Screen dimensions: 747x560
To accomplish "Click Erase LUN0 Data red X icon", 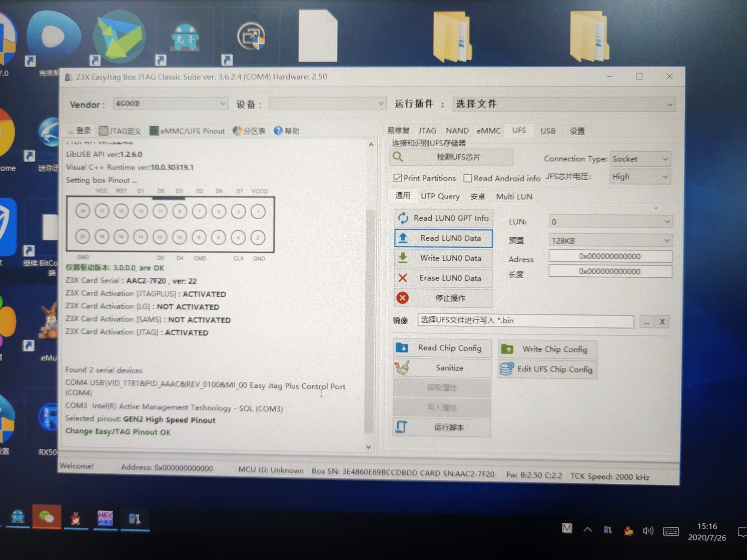I will 403,278.
